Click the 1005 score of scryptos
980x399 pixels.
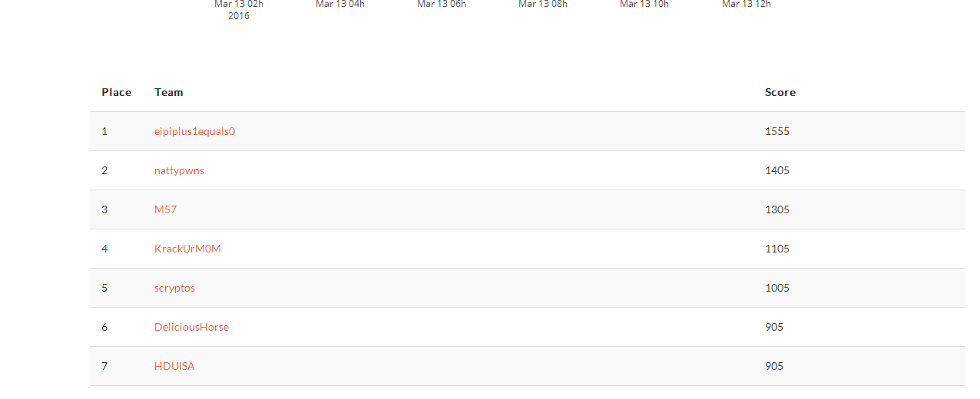point(777,288)
